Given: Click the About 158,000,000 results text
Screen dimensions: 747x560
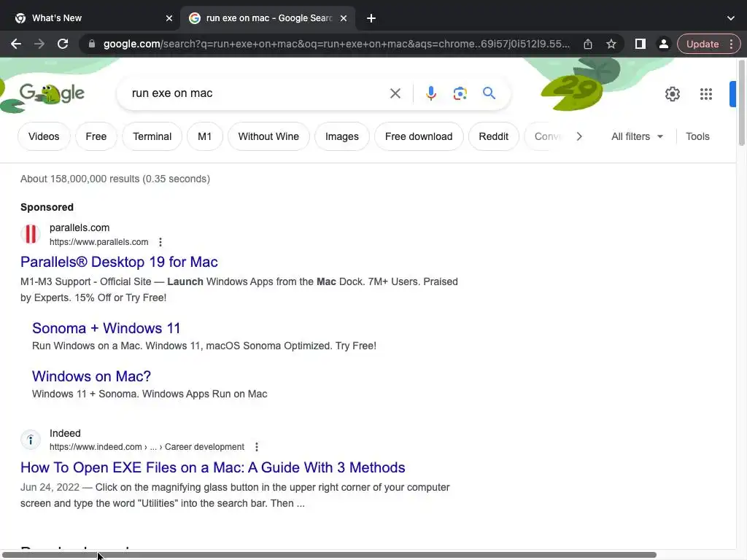Looking at the screenshot, I should pyautogui.click(x=115, y=179).
